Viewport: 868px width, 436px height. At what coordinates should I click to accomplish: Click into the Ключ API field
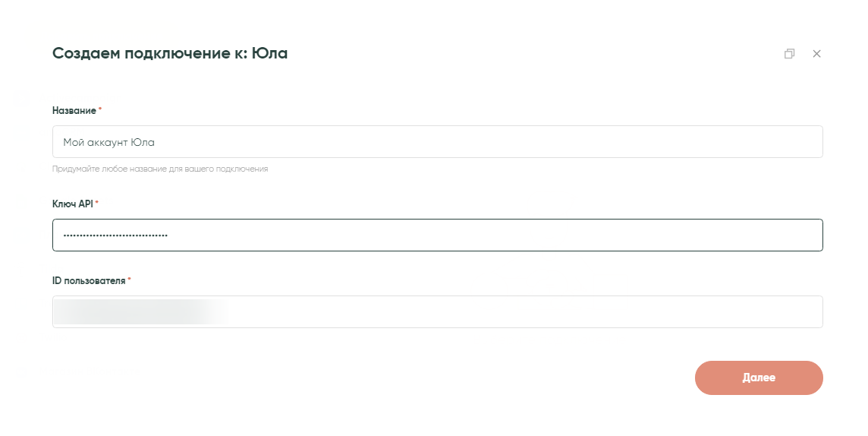437,235
